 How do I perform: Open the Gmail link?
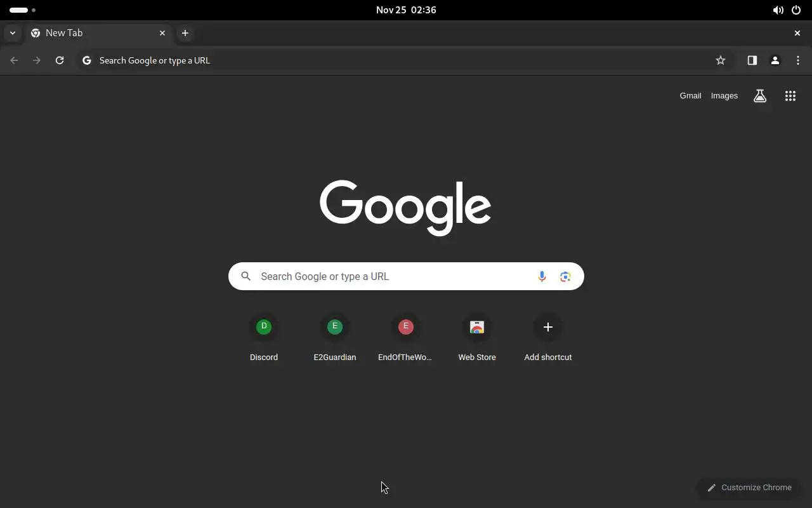pos(690,96)
